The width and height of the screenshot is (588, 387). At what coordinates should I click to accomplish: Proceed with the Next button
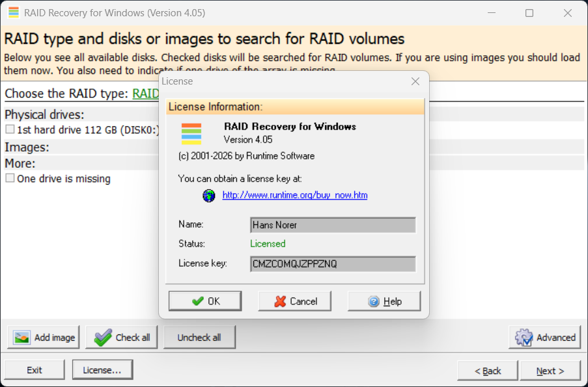(550, 371)
